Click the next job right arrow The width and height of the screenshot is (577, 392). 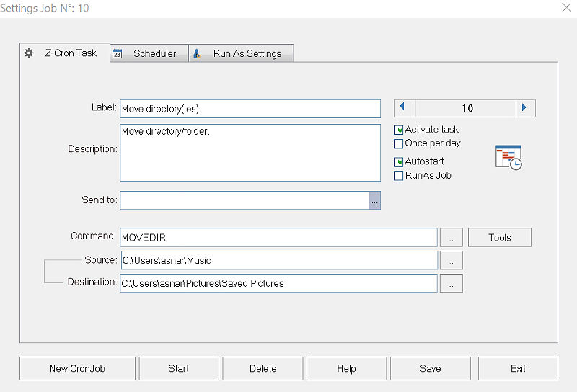click(526, 108)
